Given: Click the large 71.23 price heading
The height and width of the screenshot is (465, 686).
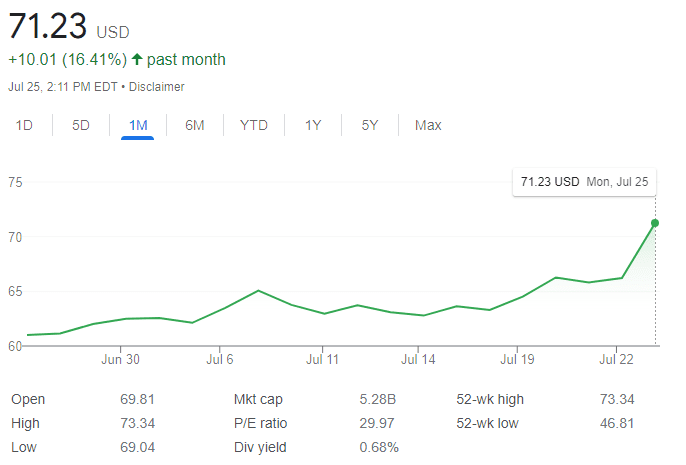Looking at the screenshot, I should [47, 27].
